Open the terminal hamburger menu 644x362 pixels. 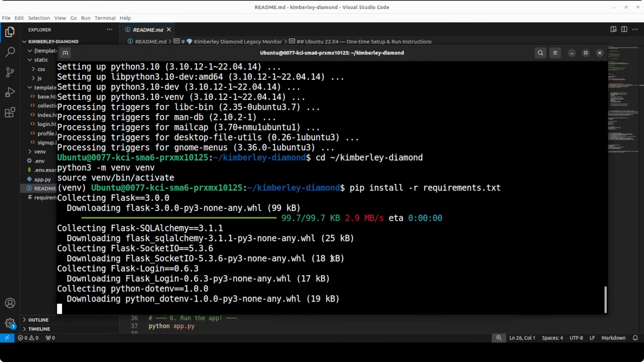coord(555,53)
